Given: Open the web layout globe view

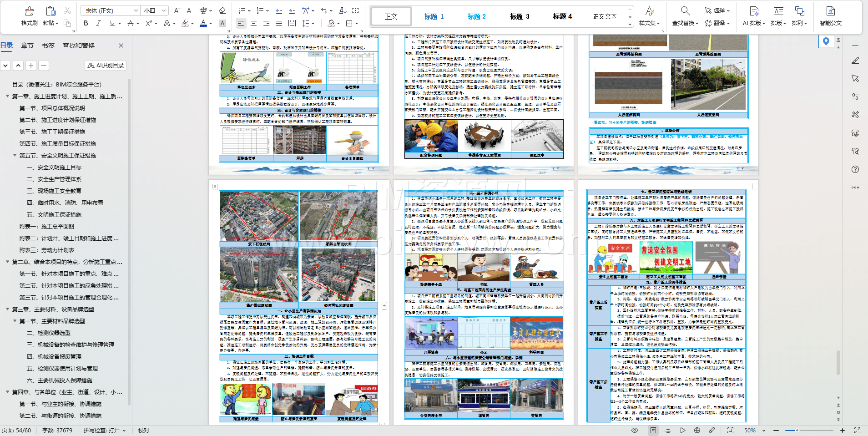Looking at the screenshot, I should [x=697, y=430].
